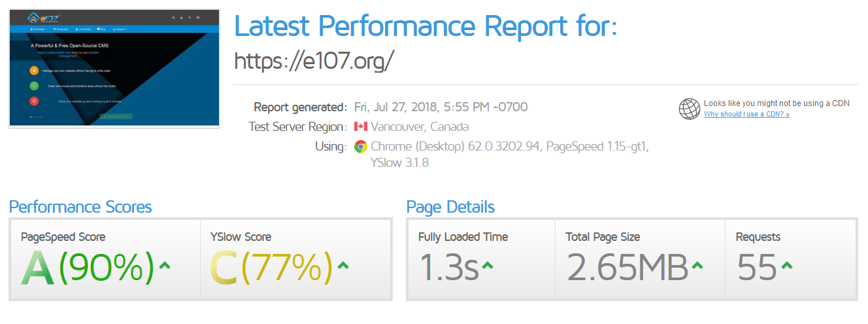Click the green arrow beside YSlow C(77%)
Viewport: 868px width, 324px height.
343,266
